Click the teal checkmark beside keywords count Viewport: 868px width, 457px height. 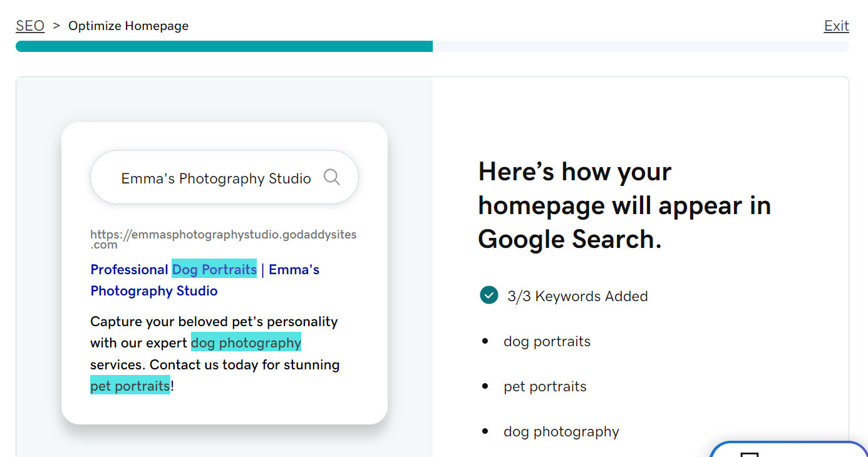point(488,295)
